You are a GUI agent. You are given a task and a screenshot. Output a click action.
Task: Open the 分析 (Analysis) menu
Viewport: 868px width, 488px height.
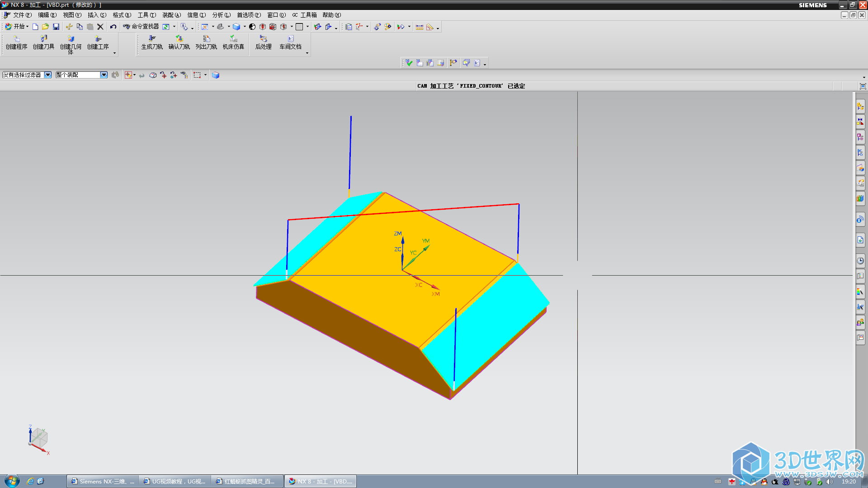coord(221,15)
